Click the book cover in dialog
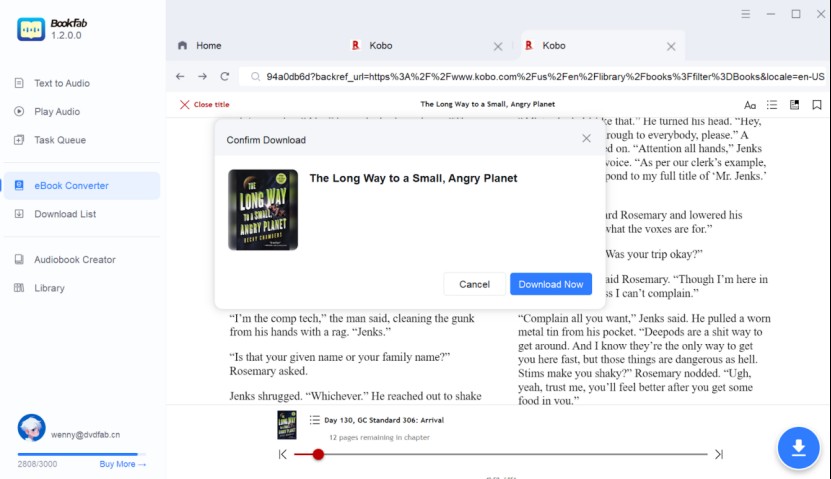 coord(263,210)
